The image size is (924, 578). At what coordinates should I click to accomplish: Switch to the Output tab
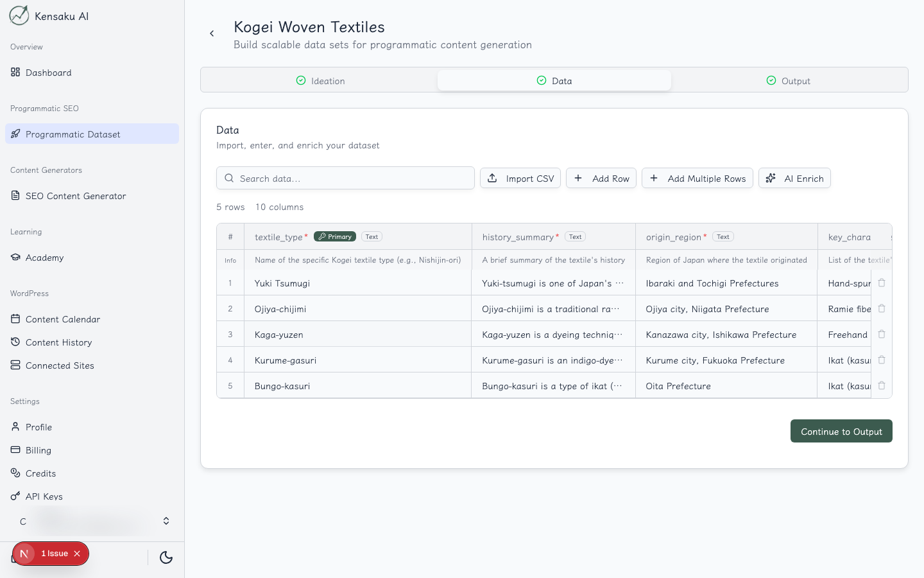click(788, 81)
